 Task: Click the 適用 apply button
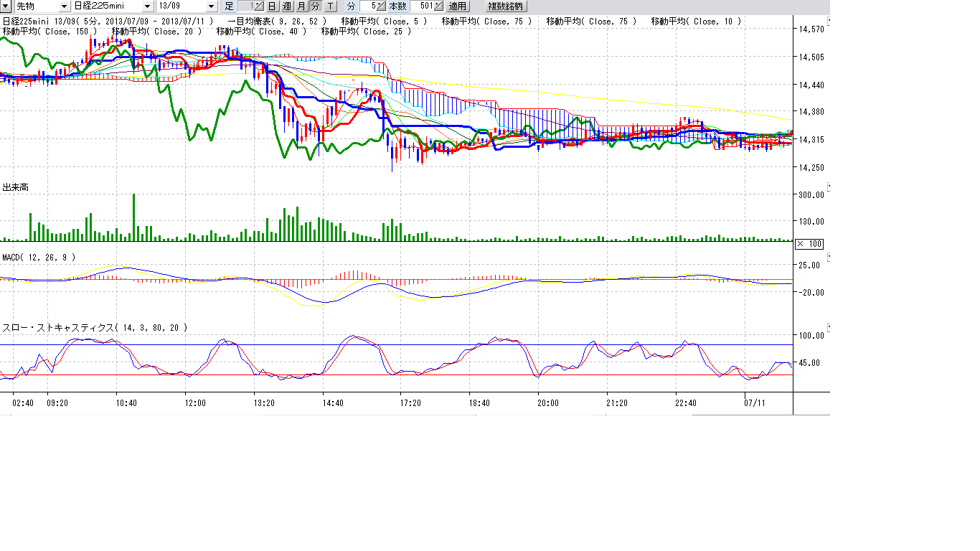(x=458, y=6)
